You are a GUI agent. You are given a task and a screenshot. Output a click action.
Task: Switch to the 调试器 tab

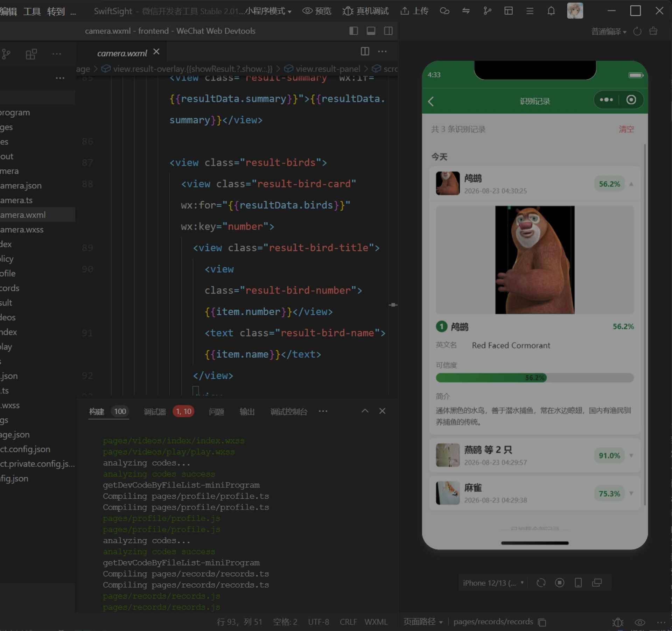pos(155,412)
